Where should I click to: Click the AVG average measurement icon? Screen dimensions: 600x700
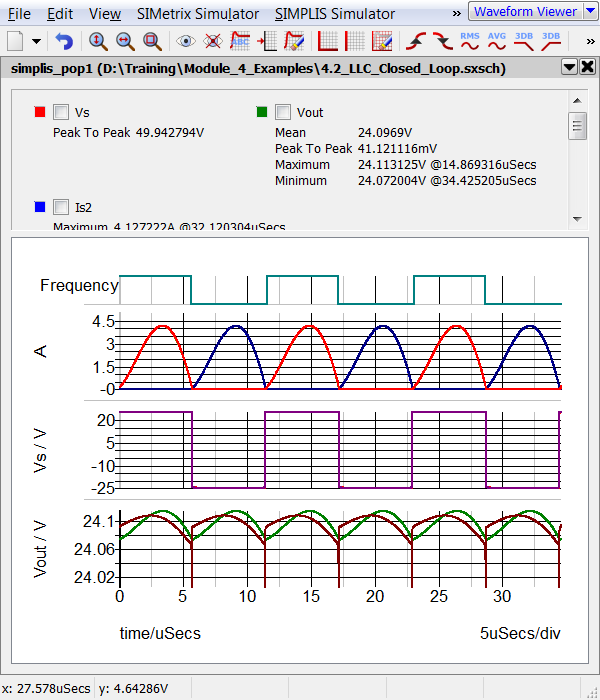pyautogui.click(x=496, y=41)
